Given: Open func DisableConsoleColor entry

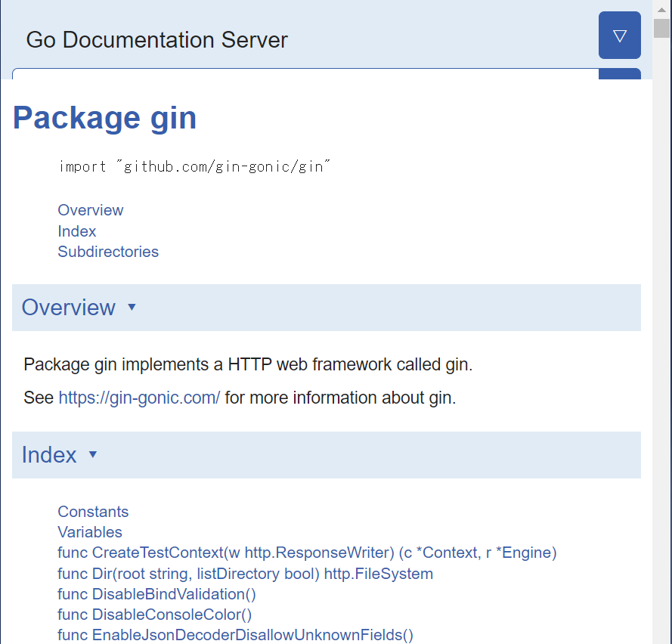Looking at the screenshot, I should (155, 615).
